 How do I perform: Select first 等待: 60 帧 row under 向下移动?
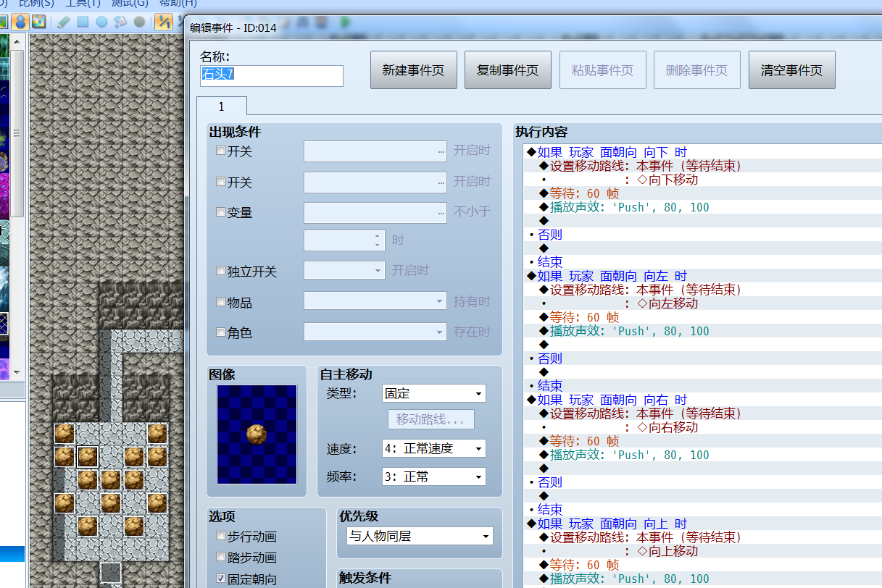click(702, 193)
